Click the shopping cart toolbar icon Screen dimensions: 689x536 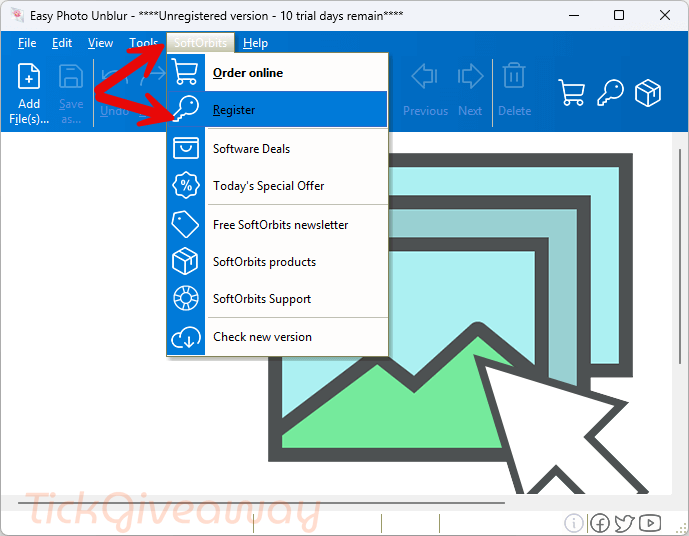pyautogui.click(x=571, y=92)
